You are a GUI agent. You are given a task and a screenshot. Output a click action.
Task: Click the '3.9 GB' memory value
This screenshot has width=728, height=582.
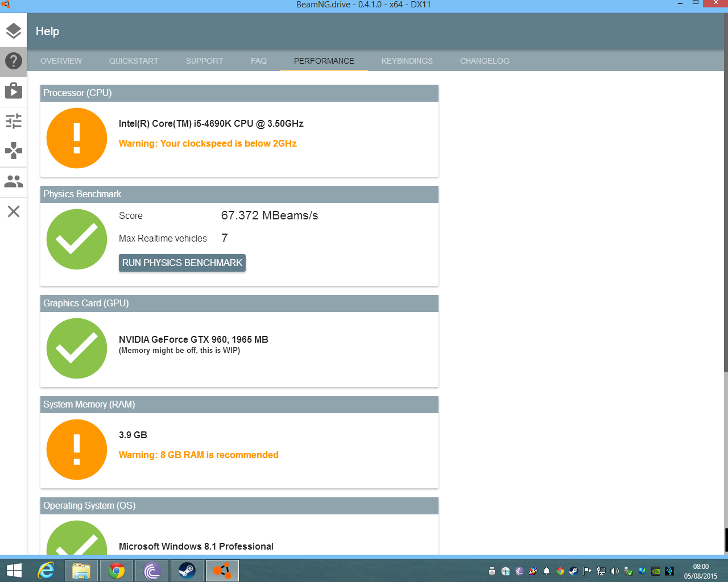tap(133, 435)
